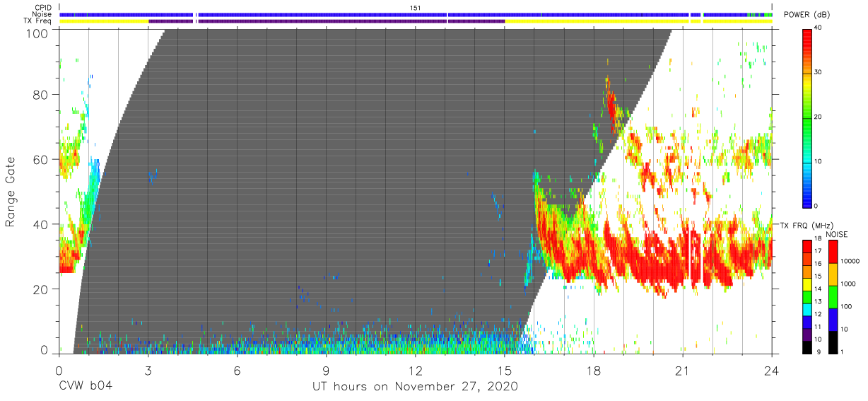Select the 13 tick on TX FRQ legend

pyautogui.click(x=819, y=301)
